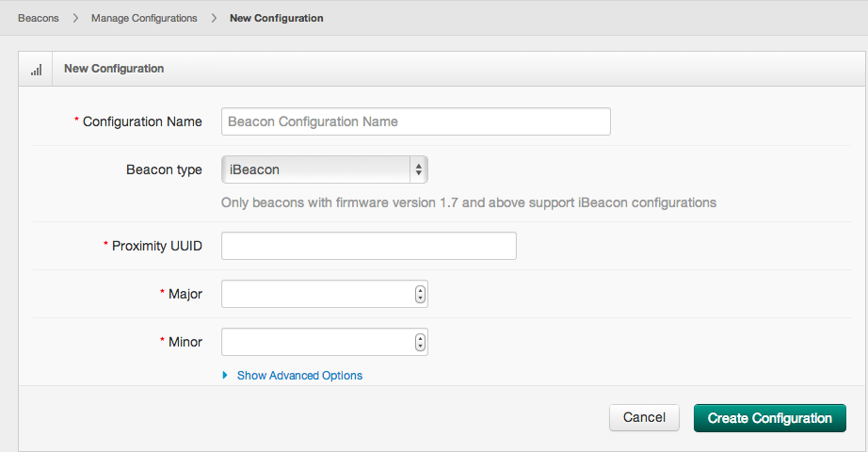
Task: Increment the Major value with stepper up arrow
Action: (x=420, y=290)
